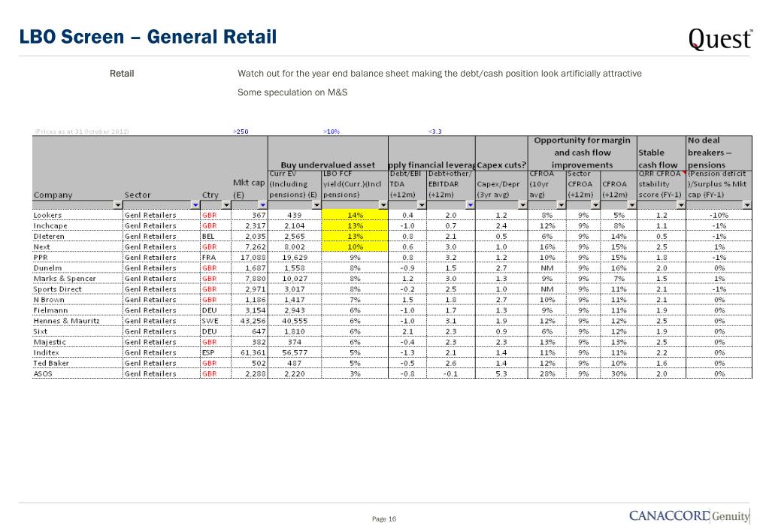This screenshot has width=769, height=532.
Task: Select the Hennes & Mauritz company cell
Action: point(77,321)
